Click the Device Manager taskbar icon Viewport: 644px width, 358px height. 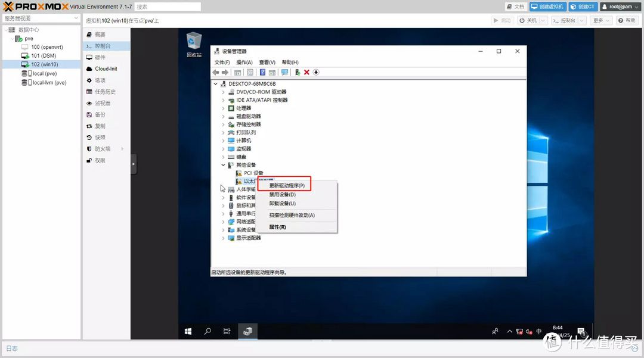point(247,331)
